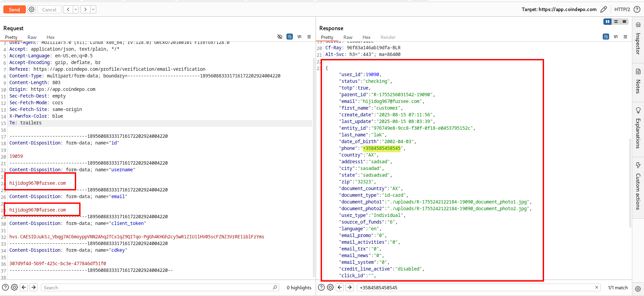
Task: Switch Response view to Raw tab
Action: 348,37
